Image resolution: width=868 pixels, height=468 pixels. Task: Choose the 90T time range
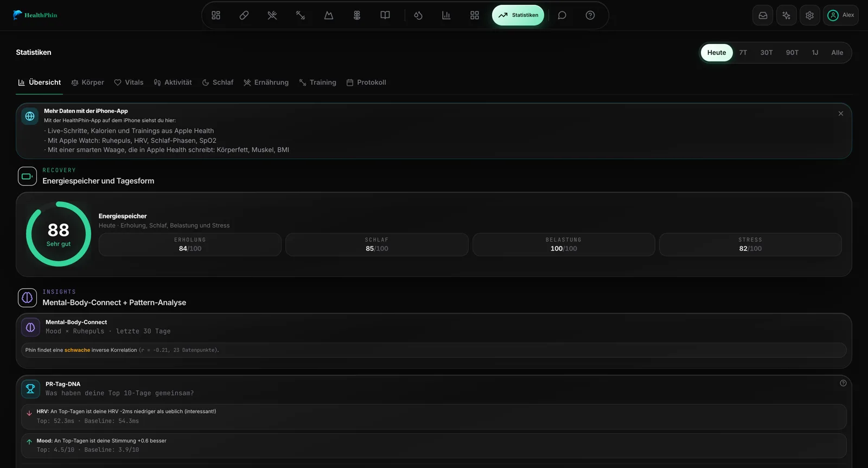click(x=792, y=53)
